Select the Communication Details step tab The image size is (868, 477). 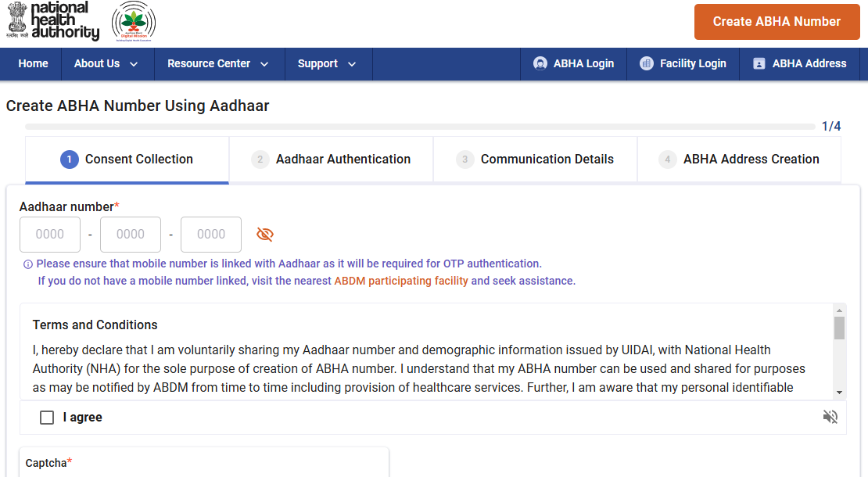(x=536, y=160)
